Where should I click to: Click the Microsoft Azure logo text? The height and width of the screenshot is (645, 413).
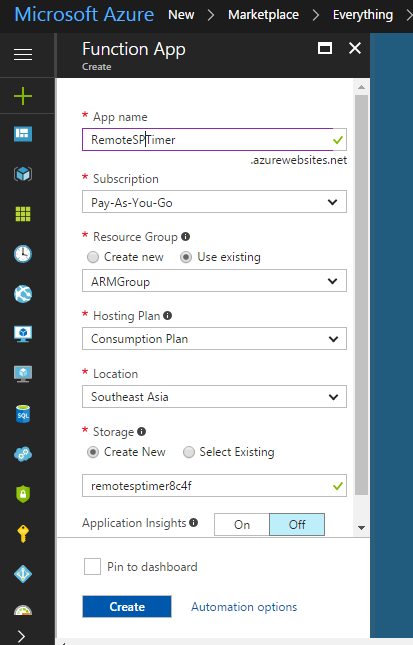(x=84, y=14)
